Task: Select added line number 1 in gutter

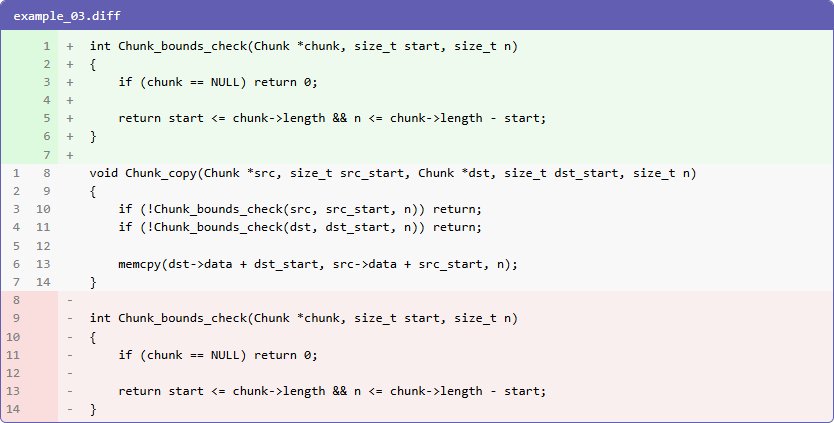Action: (46, 46)
